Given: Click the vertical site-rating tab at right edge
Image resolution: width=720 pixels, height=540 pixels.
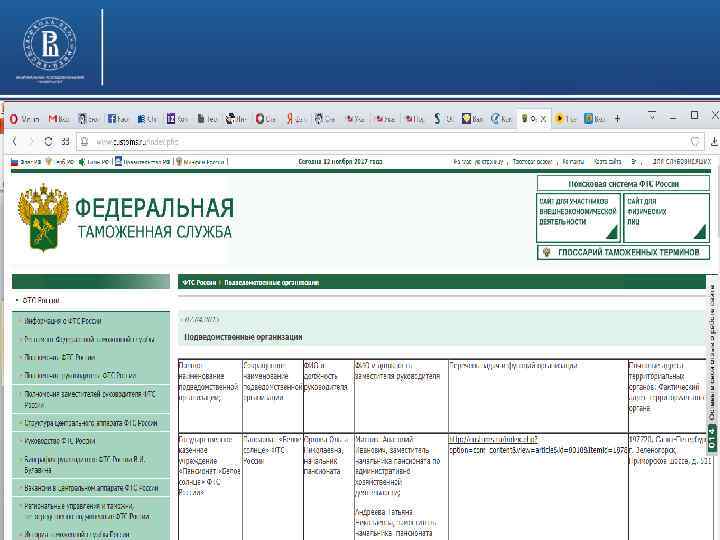Looking at the screenshot, I should click(712, 363).
